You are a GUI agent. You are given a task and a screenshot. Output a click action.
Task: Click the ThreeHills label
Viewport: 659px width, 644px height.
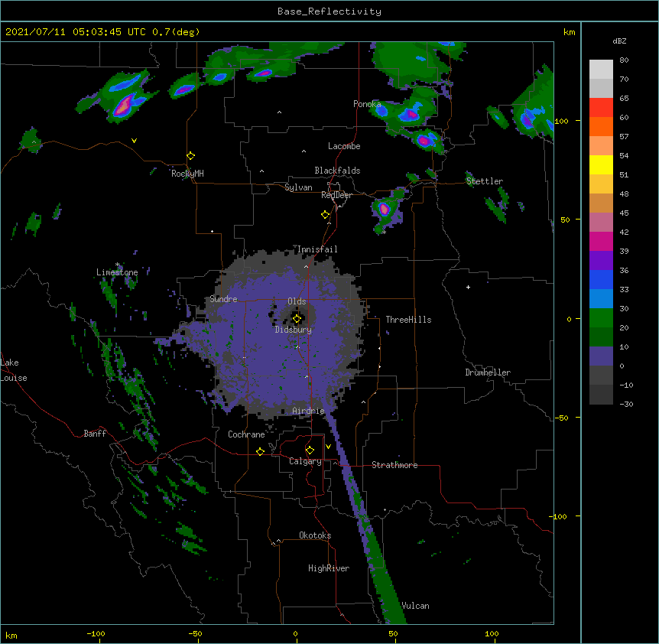click(408, 320)
